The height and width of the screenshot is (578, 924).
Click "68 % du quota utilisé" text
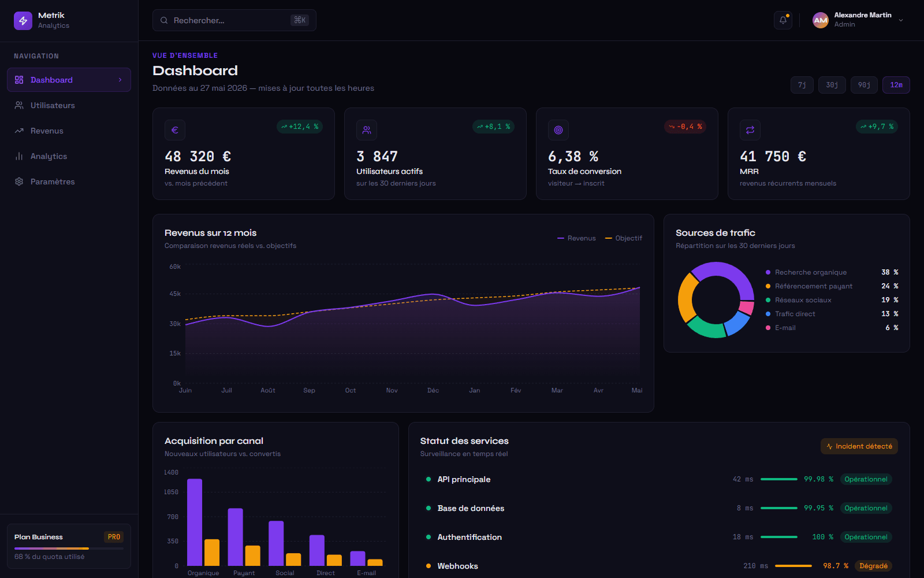point(49,557)
